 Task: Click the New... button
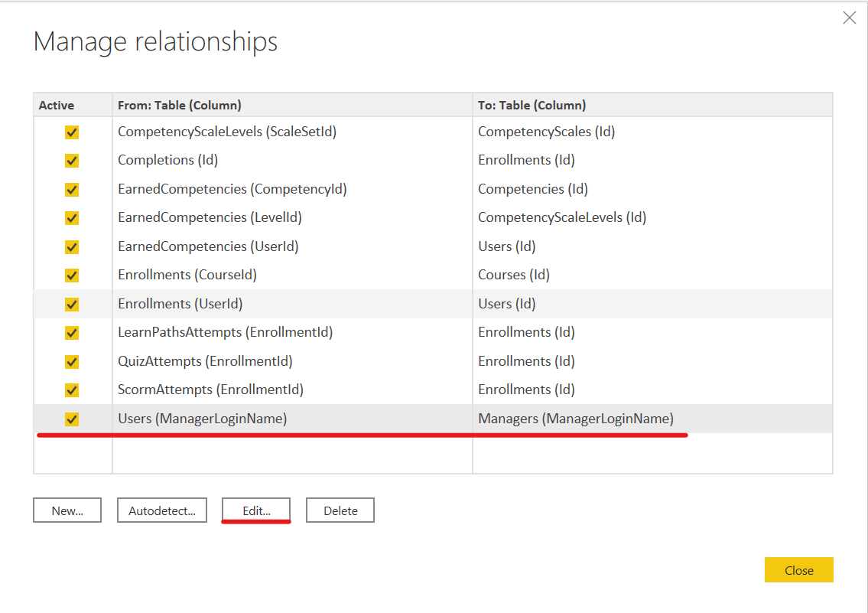click(67, 510)
